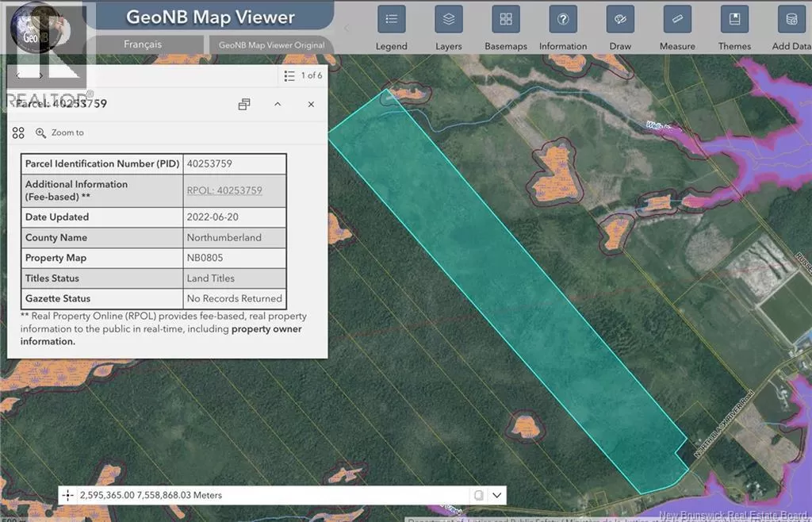Click the Add Data icon

click(791, 19)
